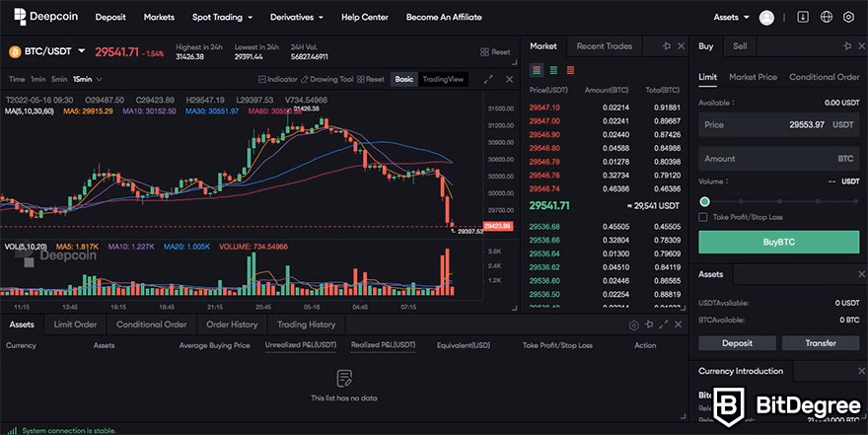Click the Price input field
Screen dimensions: 868x435
click(779, 124)
